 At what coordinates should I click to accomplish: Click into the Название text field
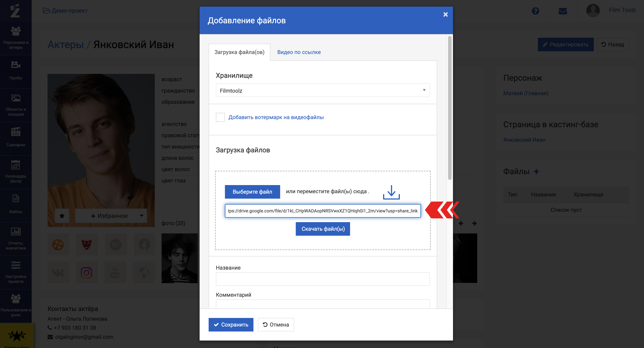tap(322, 279)
